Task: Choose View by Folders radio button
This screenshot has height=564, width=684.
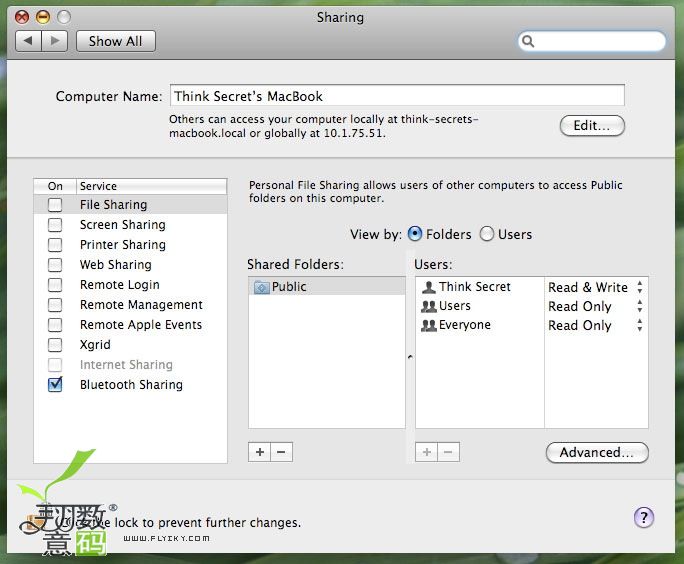Action: [415, 234]
